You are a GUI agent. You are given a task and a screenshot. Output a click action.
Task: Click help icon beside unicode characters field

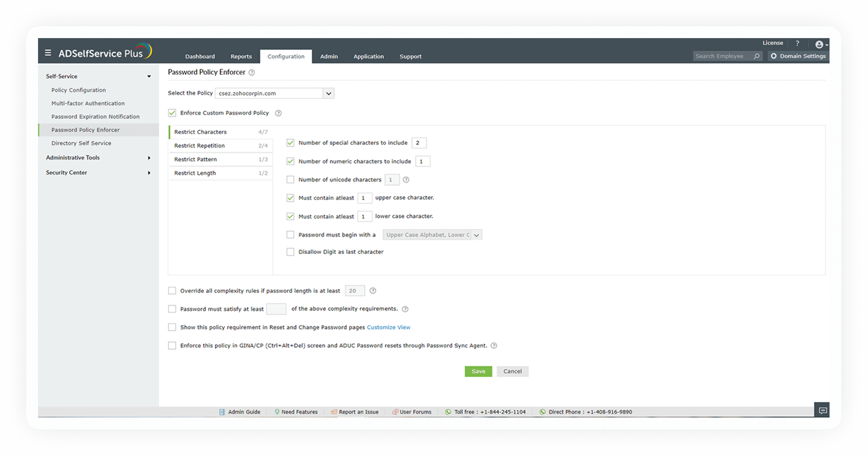click(406, 180)
